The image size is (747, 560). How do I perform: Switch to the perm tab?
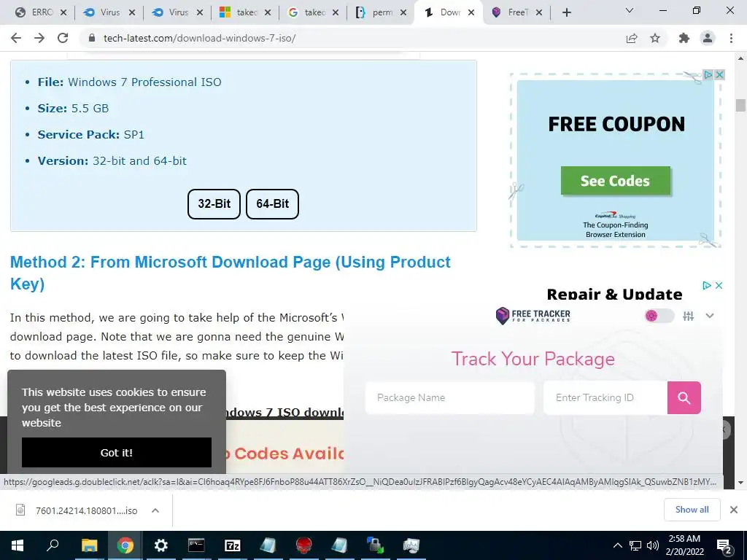pyautogui.click(x=381, y=12)
